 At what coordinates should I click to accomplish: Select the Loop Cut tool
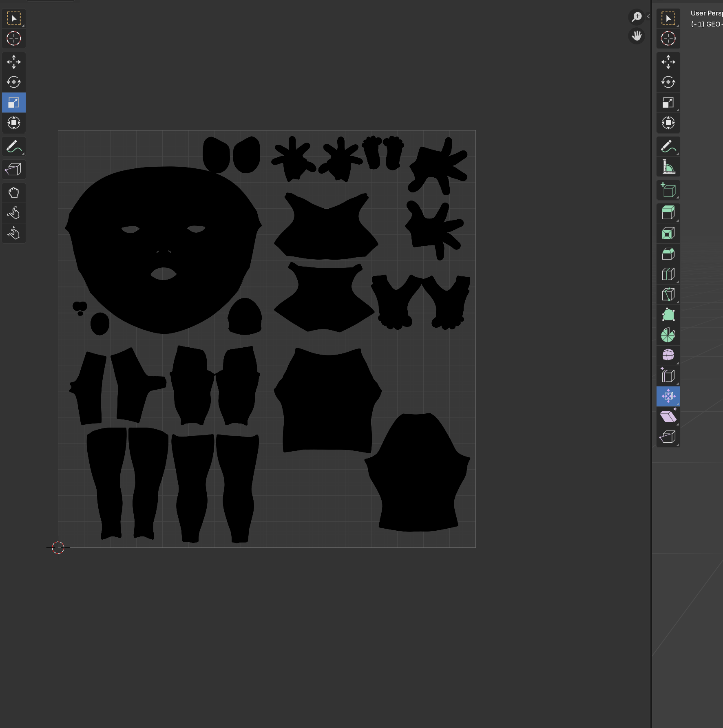pyautogui.click(x=668, y=274)
